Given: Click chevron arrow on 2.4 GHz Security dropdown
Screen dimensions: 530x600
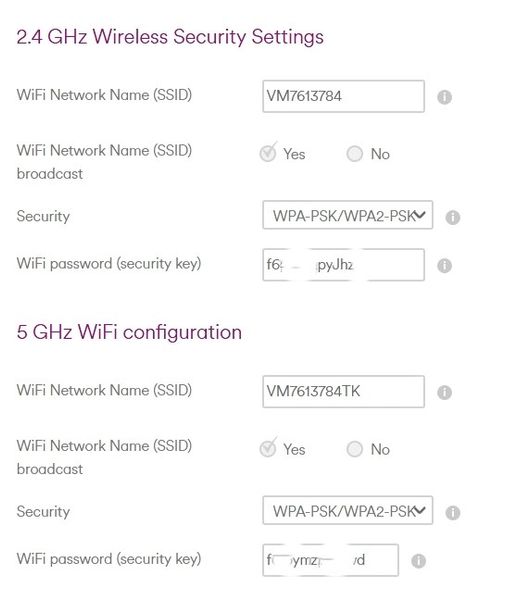Looking at the screenshot, I should [x=420, y=215].
